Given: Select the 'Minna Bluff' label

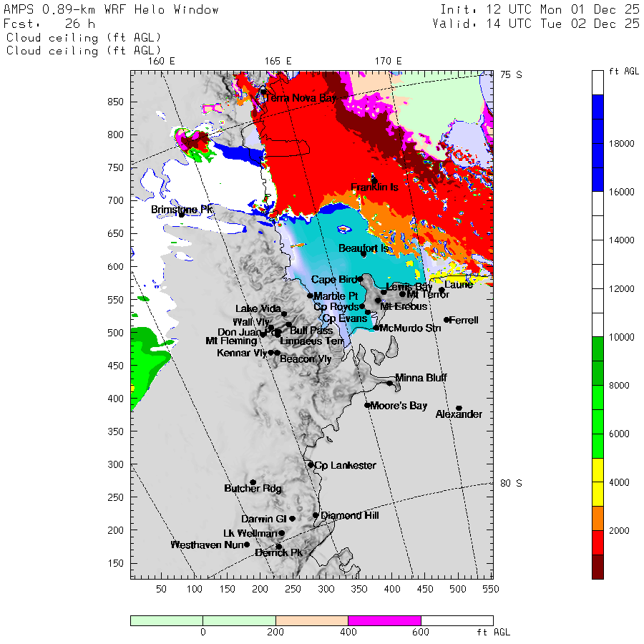Looking at the screenshot, I should (421, 377).
